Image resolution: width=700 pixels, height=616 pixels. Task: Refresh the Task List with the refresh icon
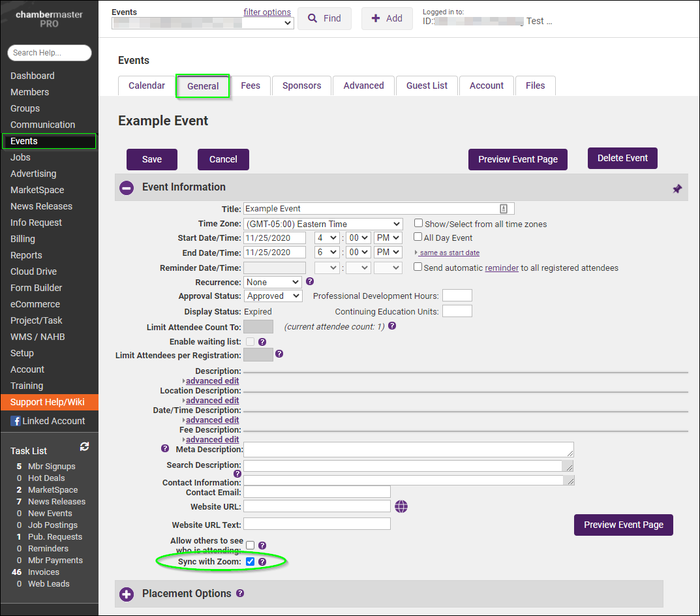point(84,447)
